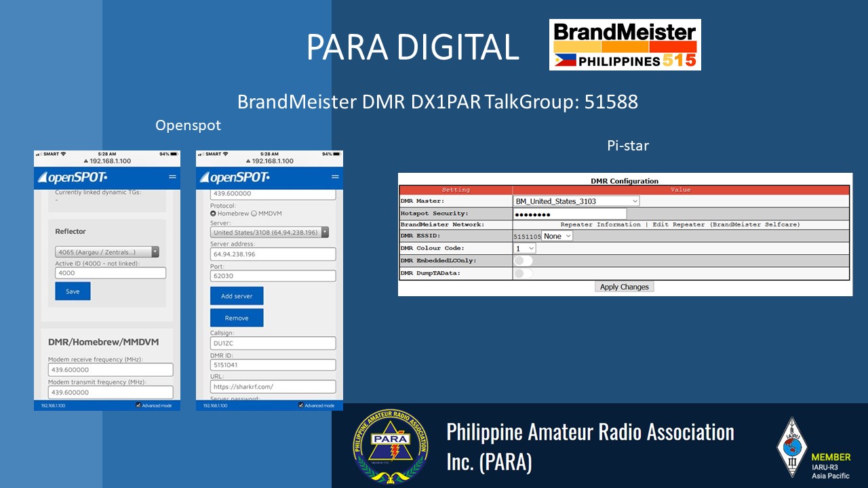Click Apply Changes button in Pi-star
This screenshot has height=488, width=868.
pyautogui.click(x=625, y=287)
